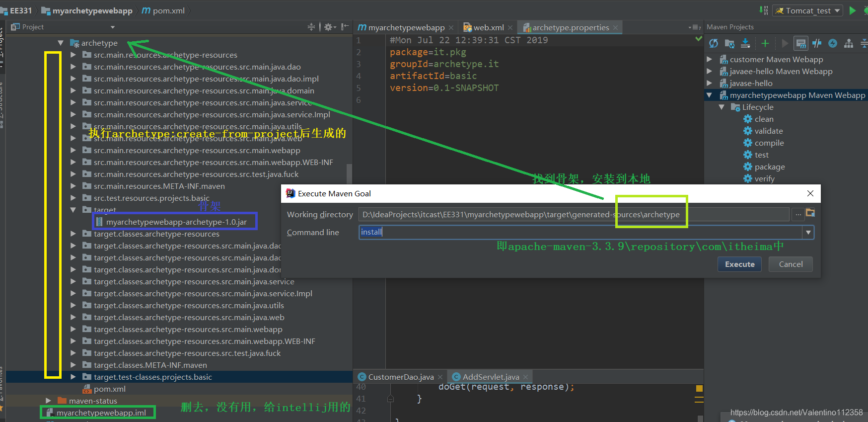Expand javaee-hello Maven Webapp node
Image resolution: width=868 pixels, height=422 pixels.
point(709,71)
